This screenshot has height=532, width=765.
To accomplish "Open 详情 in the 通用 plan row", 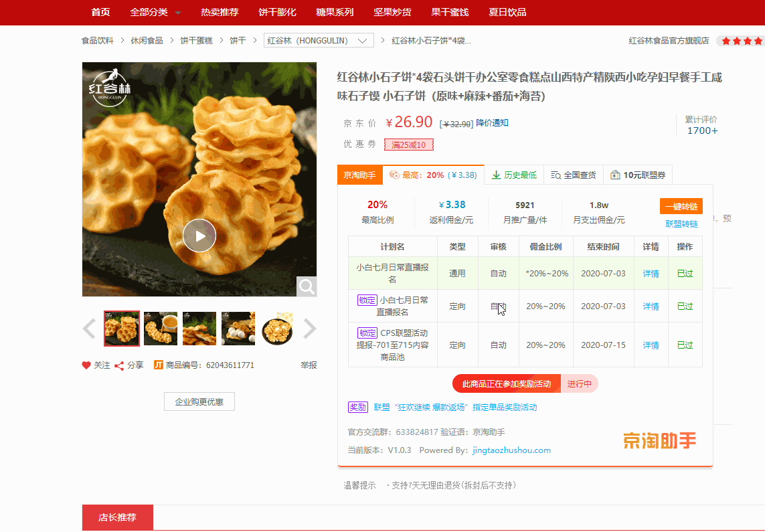I will tap(651, 274).
